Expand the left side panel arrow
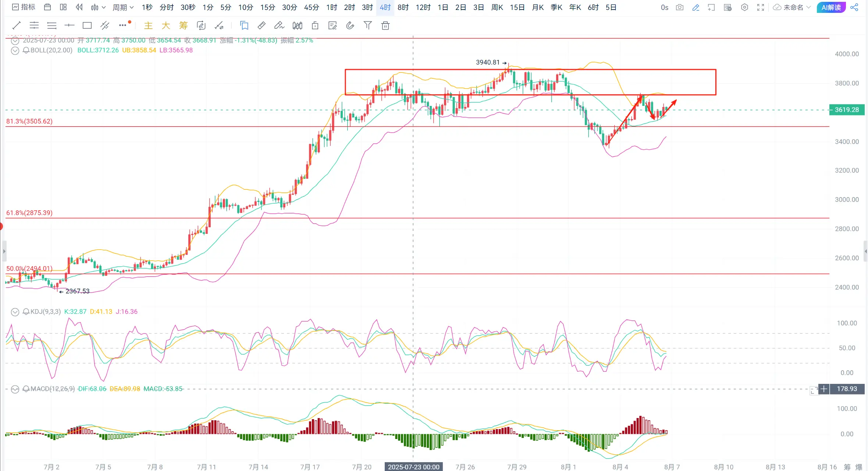 [4, 251]
